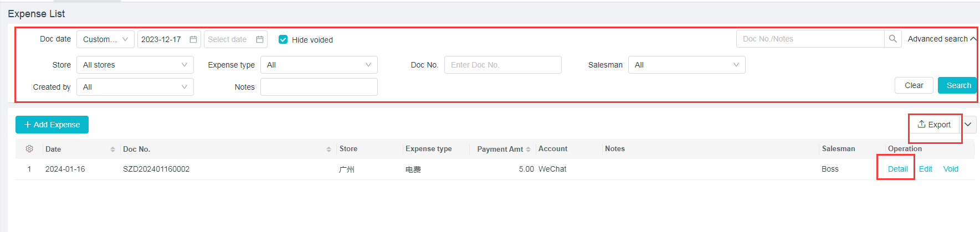This screenshot has height=232, width=980.
Task: Click the Search button
Action: tap(958, 85)
